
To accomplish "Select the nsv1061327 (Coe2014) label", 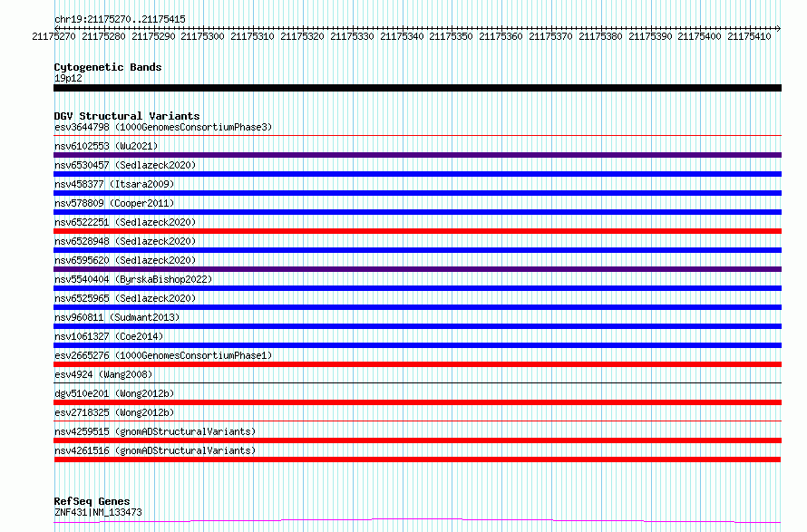I will 109,336.
